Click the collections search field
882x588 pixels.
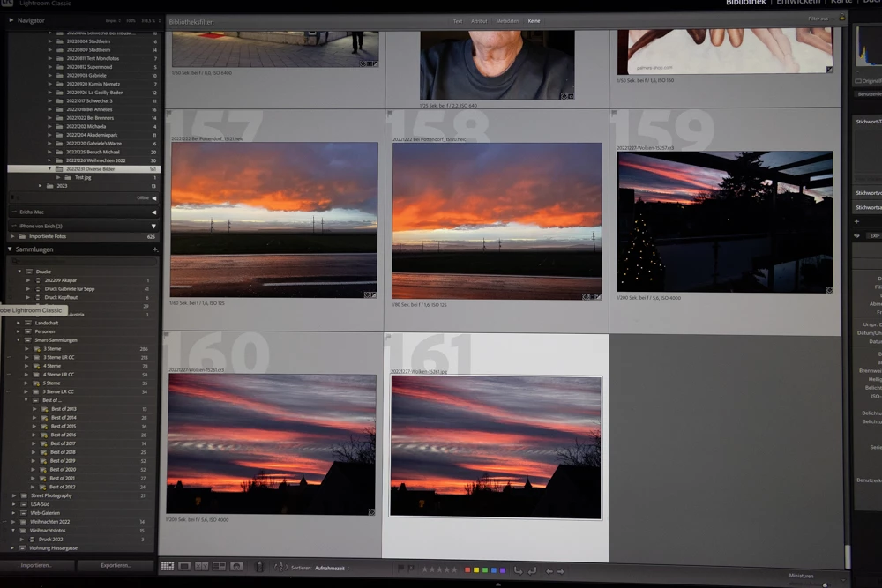pos(83,262)
